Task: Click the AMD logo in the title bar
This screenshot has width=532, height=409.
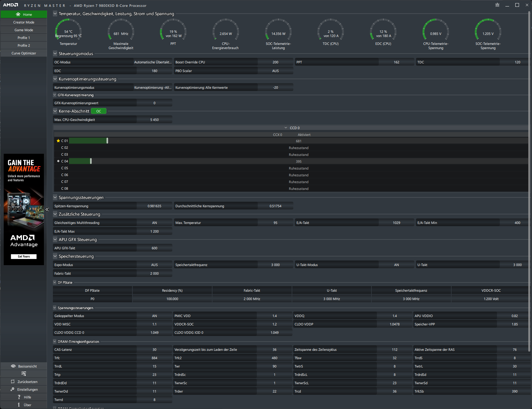Action: pos(11,5)
